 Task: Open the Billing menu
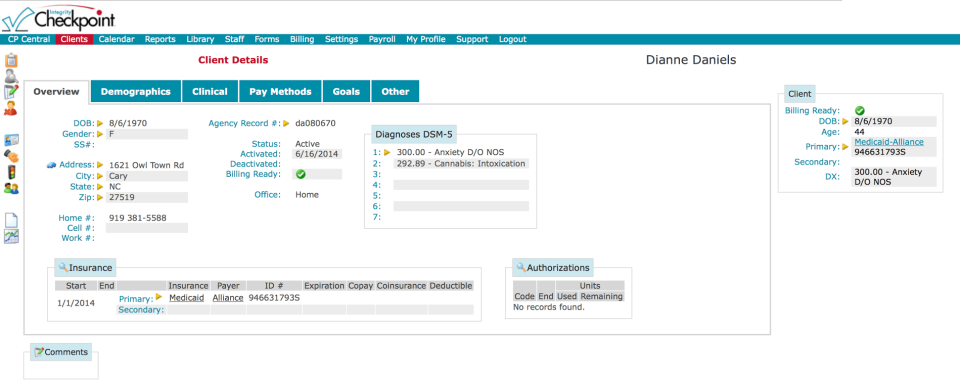[302, 39]
